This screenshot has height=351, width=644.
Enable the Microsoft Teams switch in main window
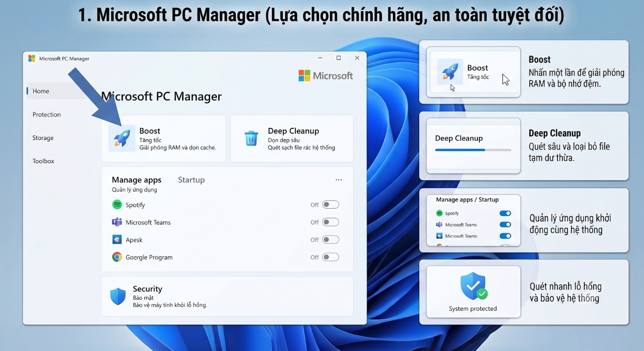pos(331,222)
